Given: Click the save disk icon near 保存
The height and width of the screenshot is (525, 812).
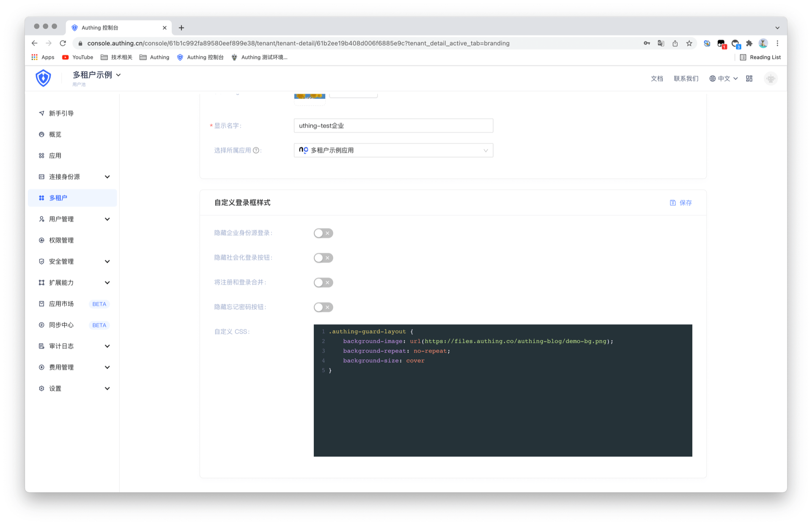Looking at the screenshot, I should point(673,202).
